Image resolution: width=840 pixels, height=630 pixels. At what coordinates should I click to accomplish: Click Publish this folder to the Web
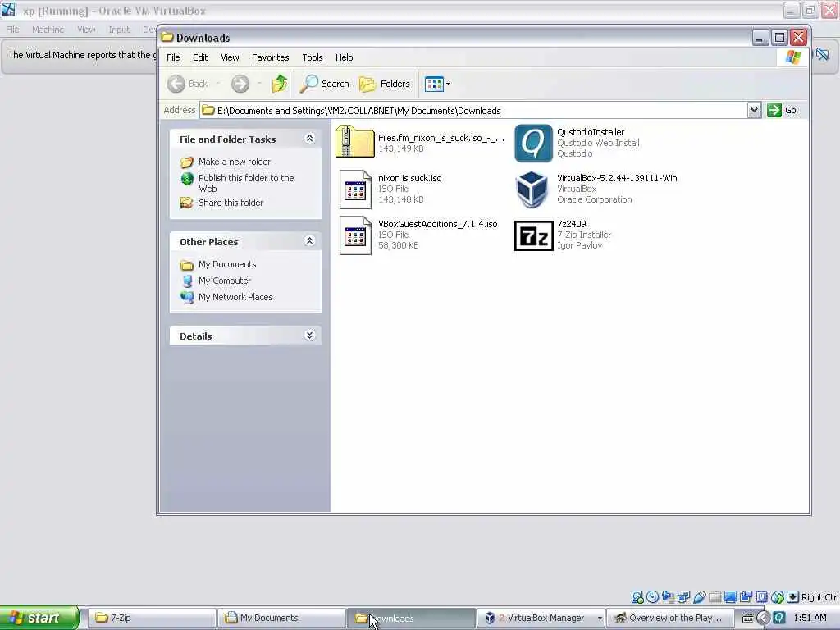click(x=246, y=183)
